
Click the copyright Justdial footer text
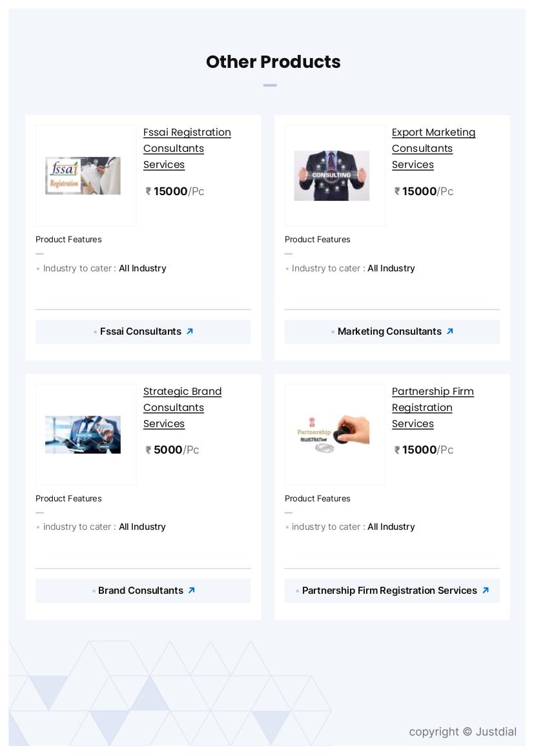point(462,731)
